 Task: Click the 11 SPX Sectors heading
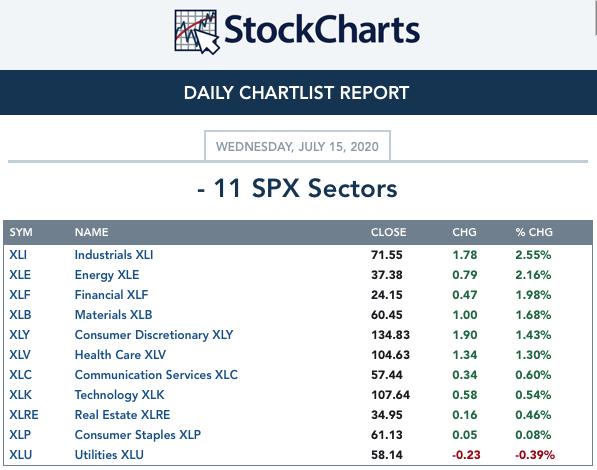297,188
